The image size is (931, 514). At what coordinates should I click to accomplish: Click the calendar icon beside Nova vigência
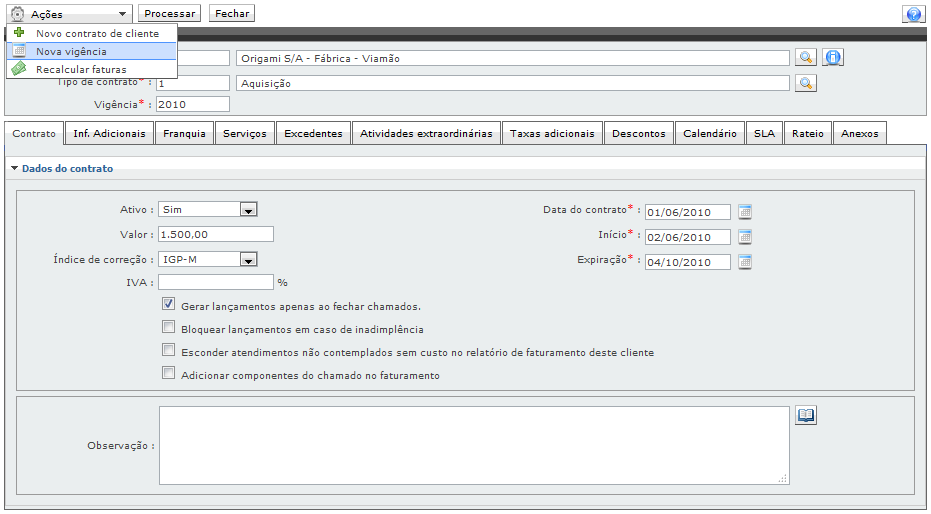(19, 51)
